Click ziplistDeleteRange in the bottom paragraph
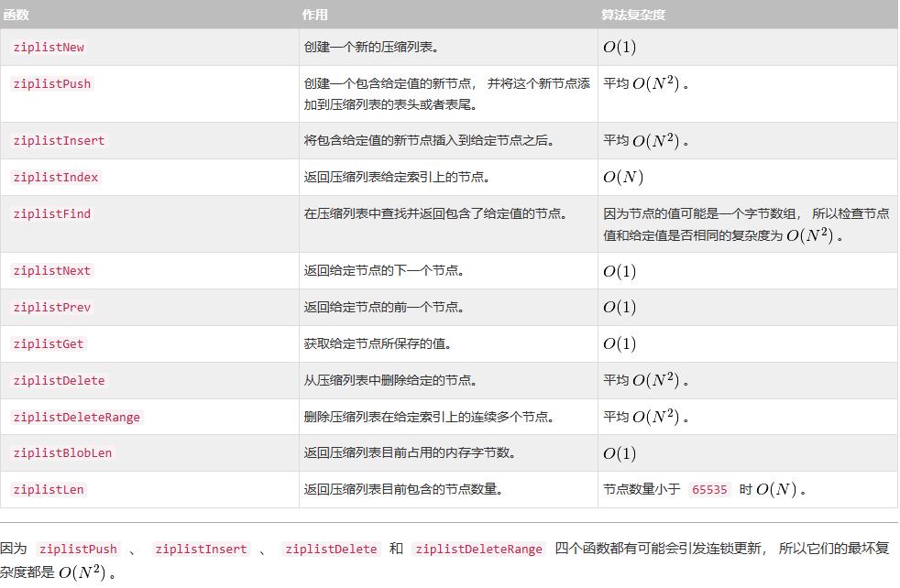 coord(478,549)
